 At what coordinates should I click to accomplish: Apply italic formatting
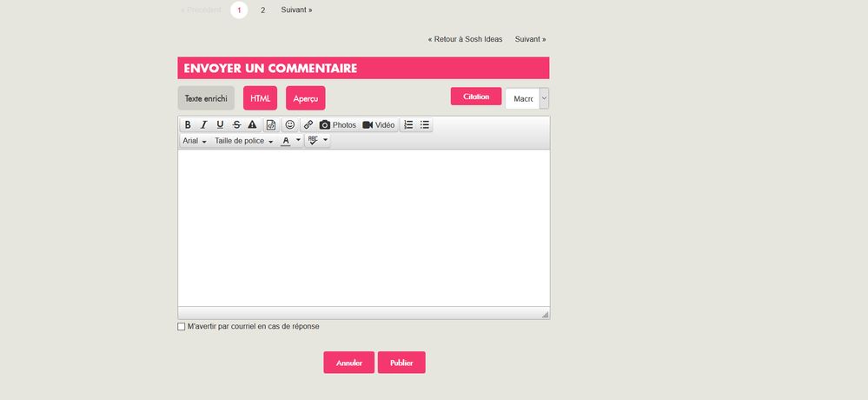click(203, 125)
